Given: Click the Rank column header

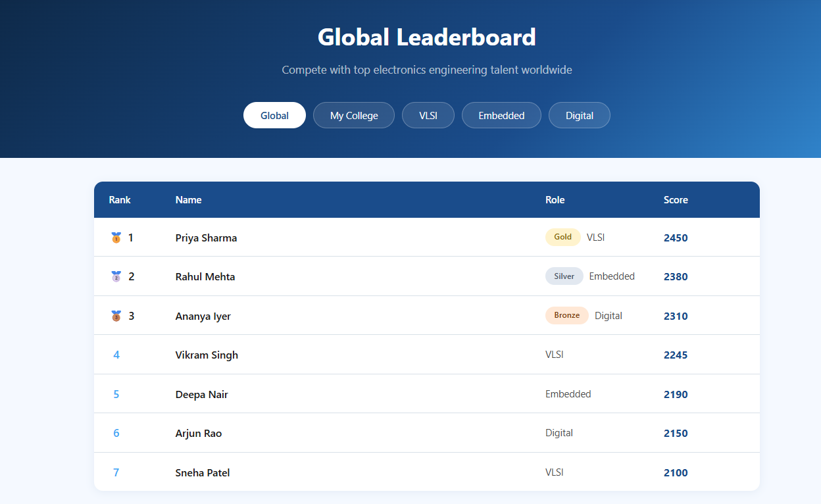Looking at the screenshot, I should (120, 200).
